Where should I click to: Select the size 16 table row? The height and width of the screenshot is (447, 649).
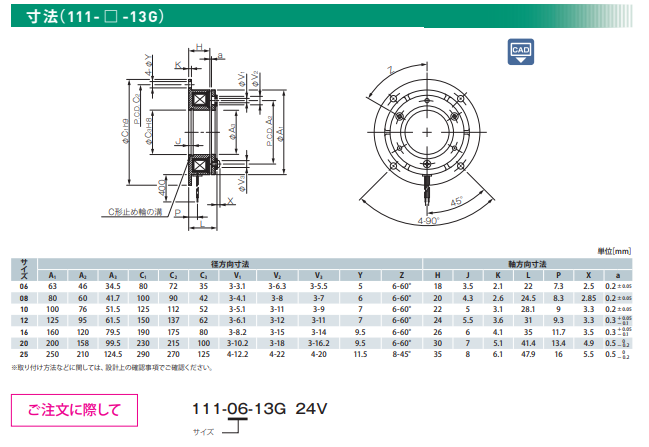320,331
